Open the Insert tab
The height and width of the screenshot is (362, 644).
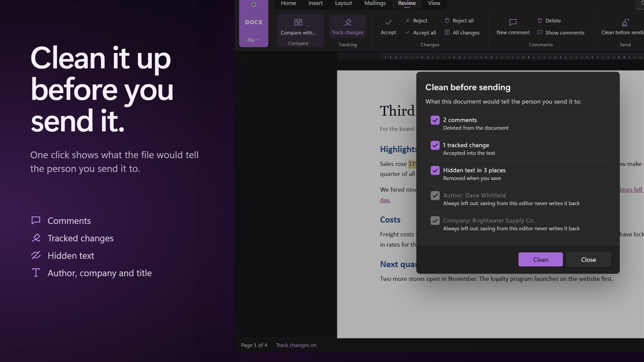tap(315, 4)
